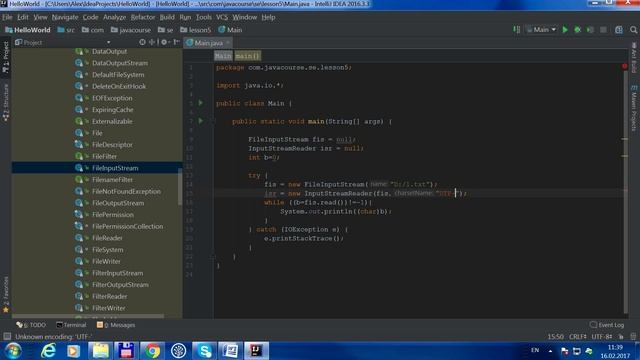The height and width of the screenshot is (360, 640).
Task: Open Internet Explorer from taskbar
Action: point(48,351)
